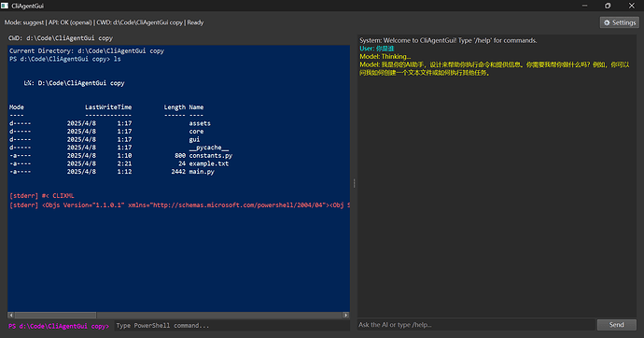Click the yellow Model reply in chat
The image size is (644, 338).
494,68
